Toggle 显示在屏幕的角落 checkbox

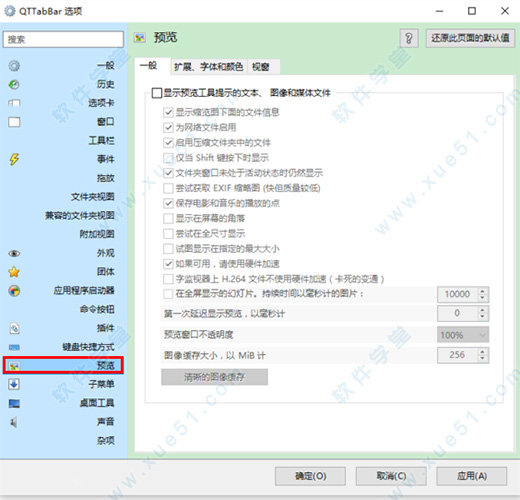tap(168, 218)
